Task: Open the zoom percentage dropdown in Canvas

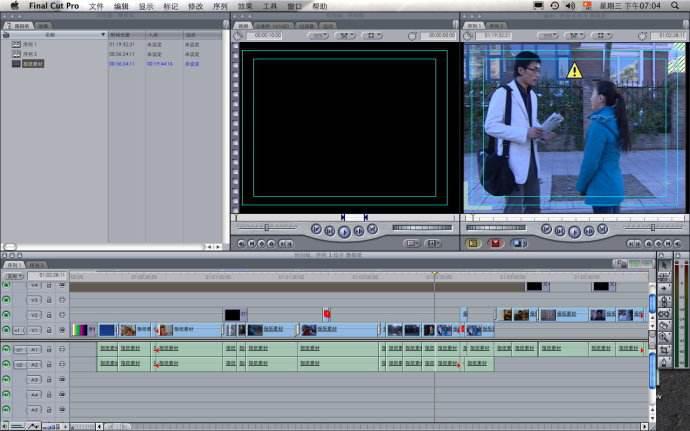Action: [547, 36]
